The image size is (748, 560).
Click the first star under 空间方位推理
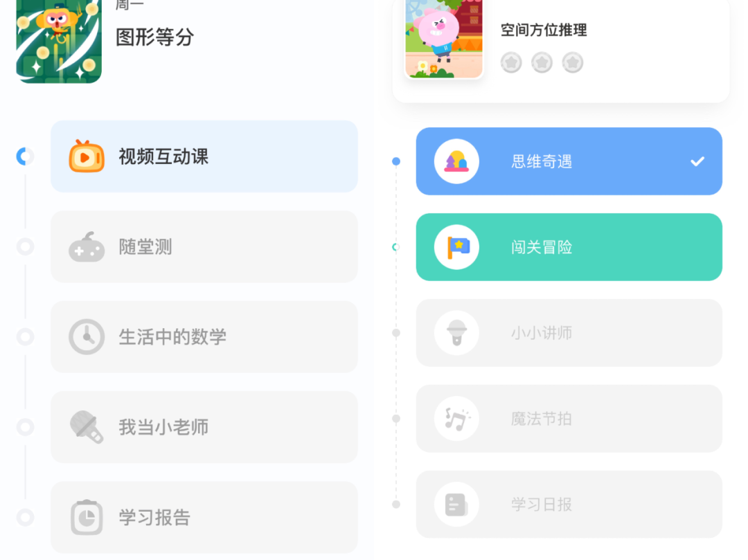(510, 62)
